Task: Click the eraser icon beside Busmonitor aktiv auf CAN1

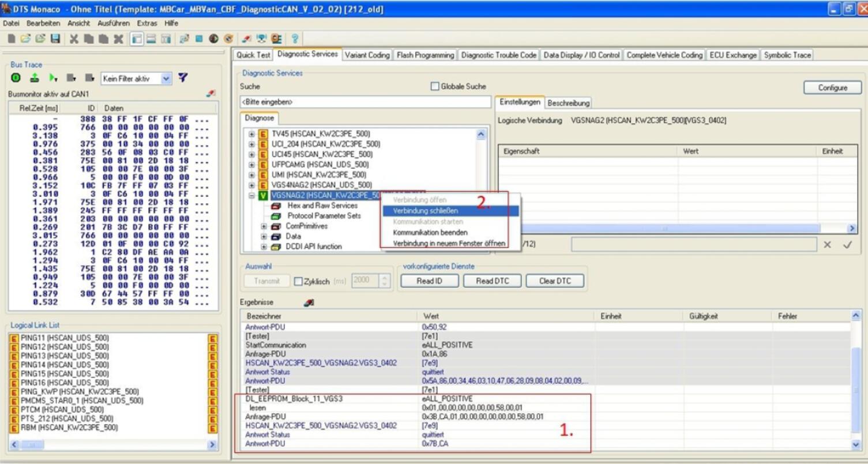Action: [x=211, y=93]
